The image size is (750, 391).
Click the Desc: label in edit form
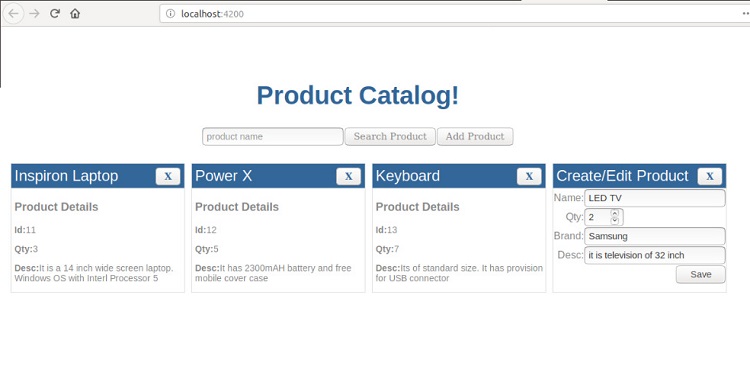coord(571,255)
